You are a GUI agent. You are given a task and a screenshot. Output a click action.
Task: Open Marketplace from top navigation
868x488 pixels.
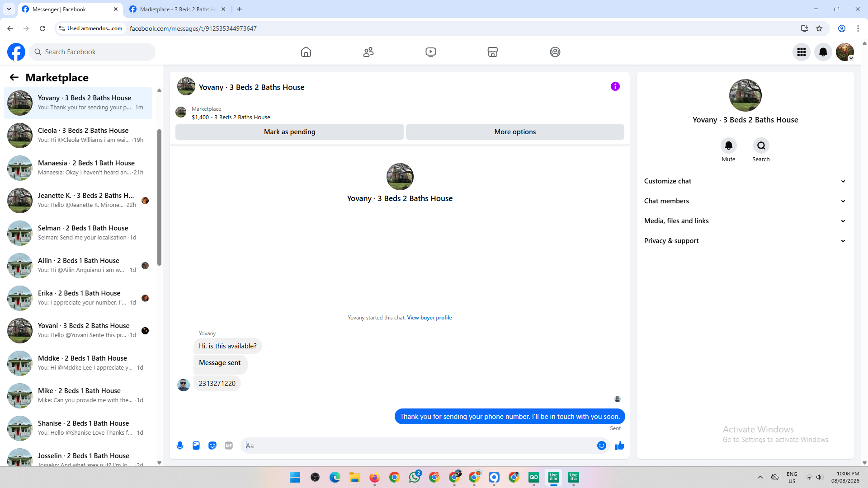493,52
